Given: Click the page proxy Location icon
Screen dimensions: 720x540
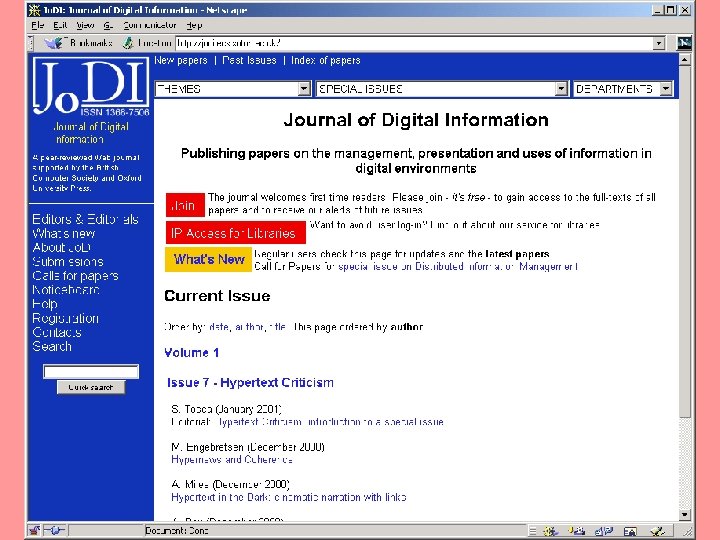Looking at the screenshot, I should pos(128,43).
